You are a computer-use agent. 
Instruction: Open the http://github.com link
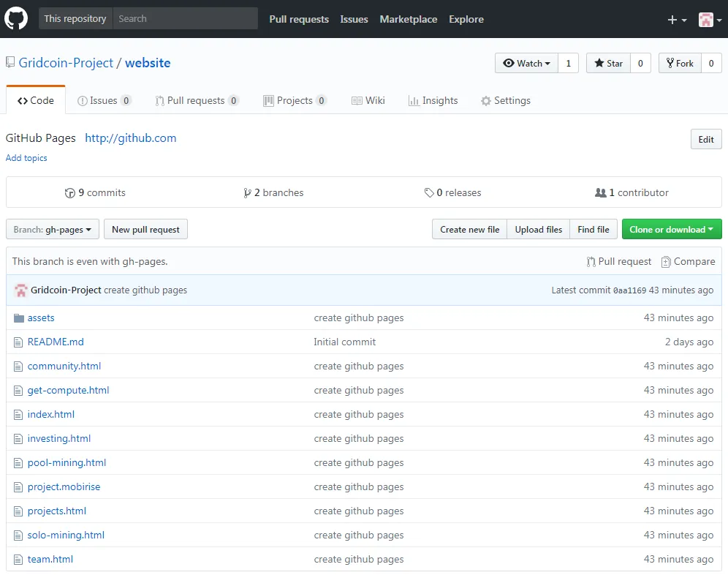pos(130,138)
